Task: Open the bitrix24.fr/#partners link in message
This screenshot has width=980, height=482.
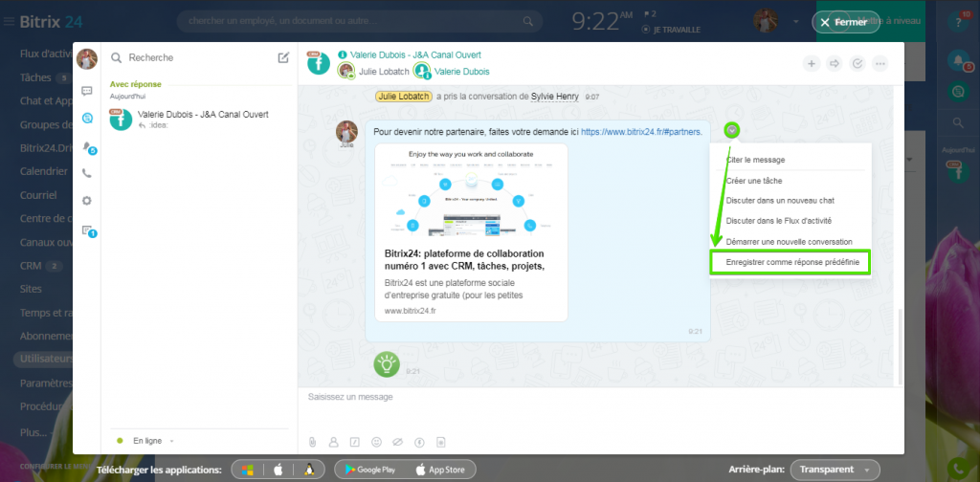Action: click(x=641, y=132)
